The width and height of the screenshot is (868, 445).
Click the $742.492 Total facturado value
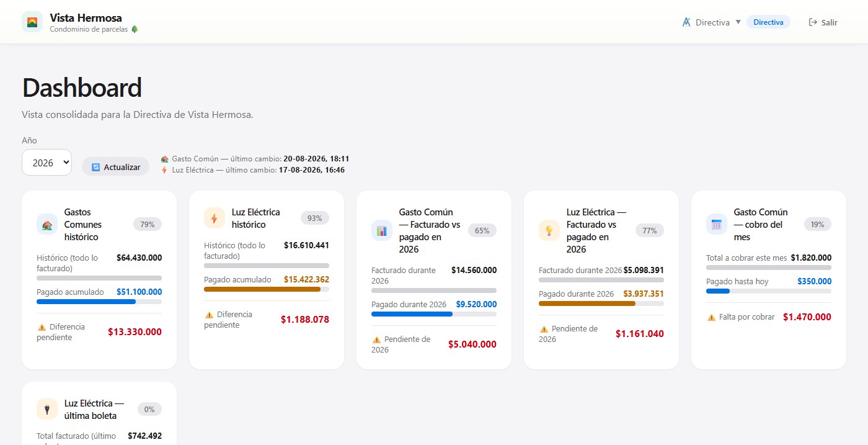144,436
